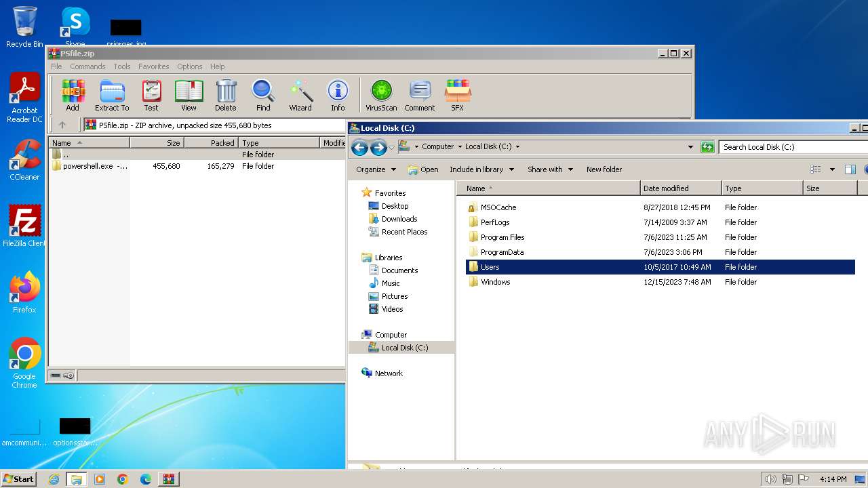868x488 pixels.
Task: Open the view options dropdown arrow
Action: point(832,169)
